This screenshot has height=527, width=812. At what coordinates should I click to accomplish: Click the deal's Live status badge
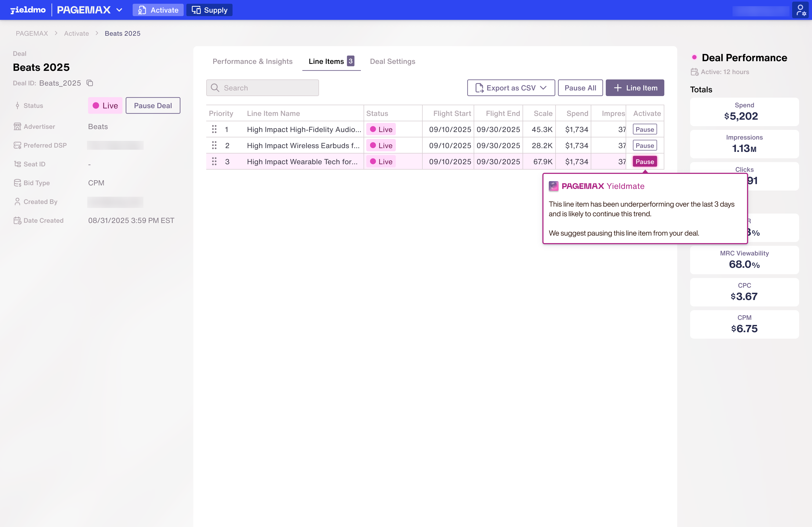(x=105, y=106)
